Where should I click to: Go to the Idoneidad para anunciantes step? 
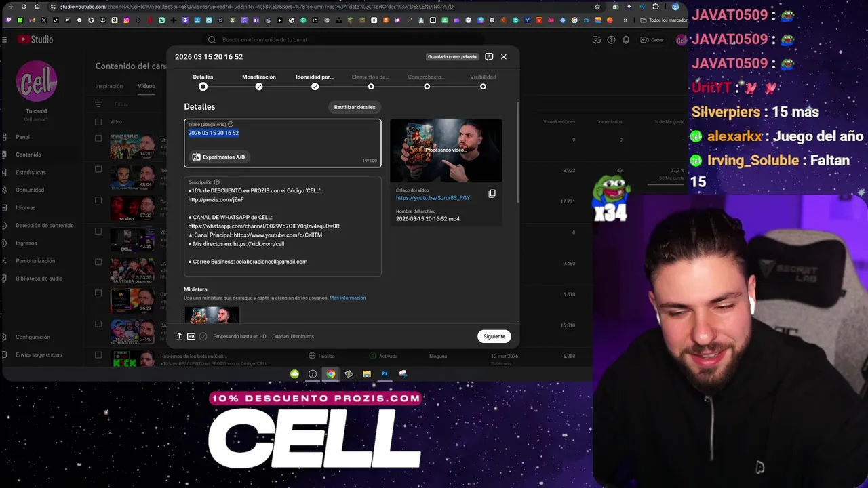315,82
